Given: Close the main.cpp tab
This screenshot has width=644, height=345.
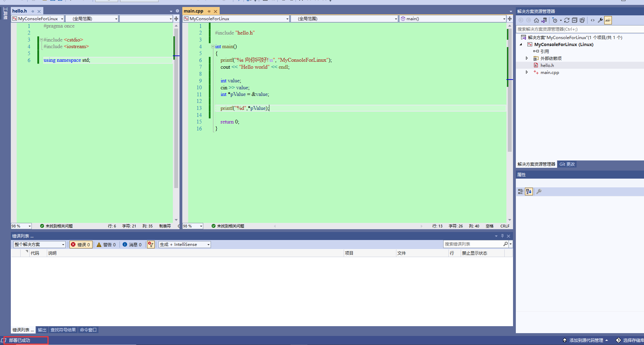Looking at the screenshot, I should (215, 11).
